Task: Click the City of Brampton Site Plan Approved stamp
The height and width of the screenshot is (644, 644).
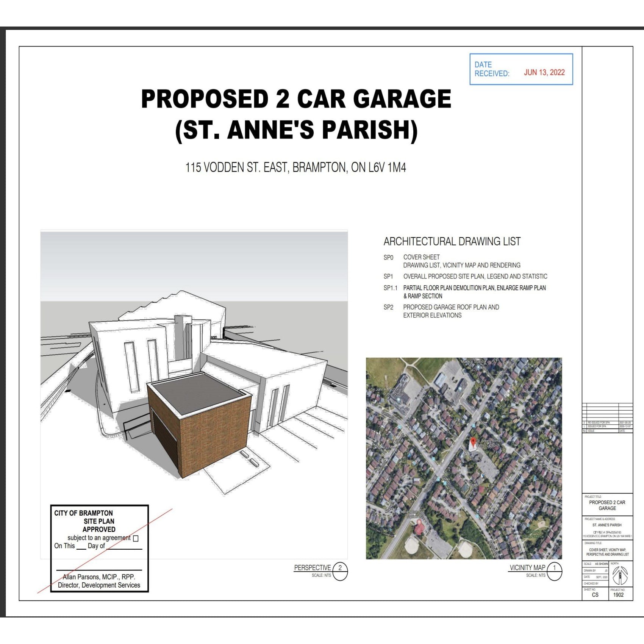Action: point(99,521)
